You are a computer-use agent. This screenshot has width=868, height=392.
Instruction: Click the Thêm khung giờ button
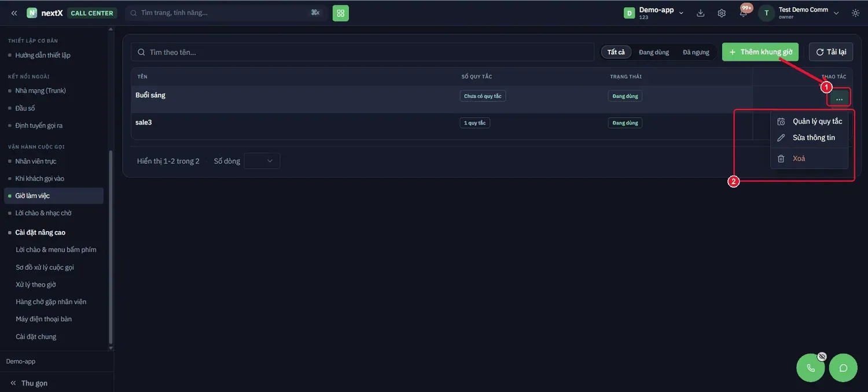(x=760, y=52)
